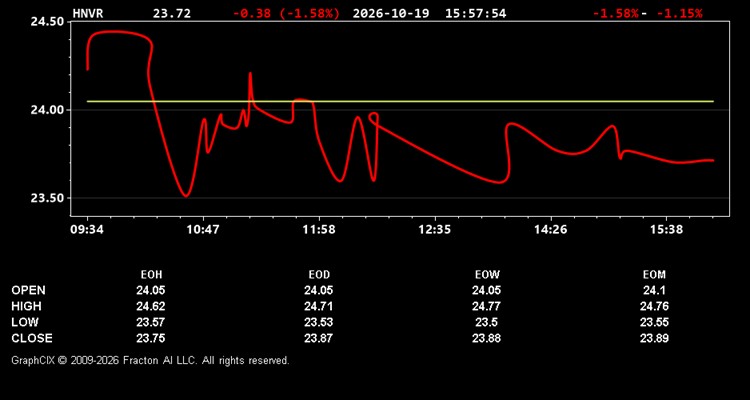
Task: Click the EOW low value 23.5
Action: coord(487,322)
